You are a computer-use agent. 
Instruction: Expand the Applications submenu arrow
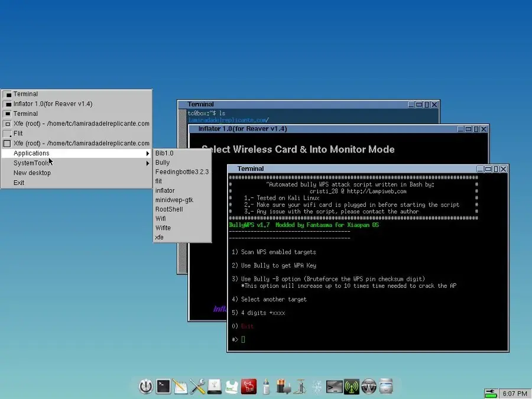[148, 154]
